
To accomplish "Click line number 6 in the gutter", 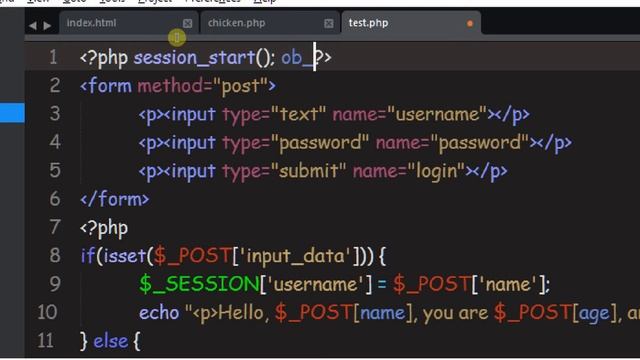I will pyautogui.click(x=55, y=199).
